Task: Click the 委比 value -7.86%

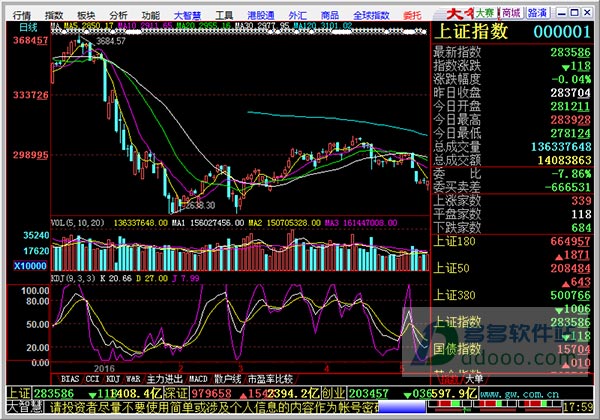Action: point(571,174)
